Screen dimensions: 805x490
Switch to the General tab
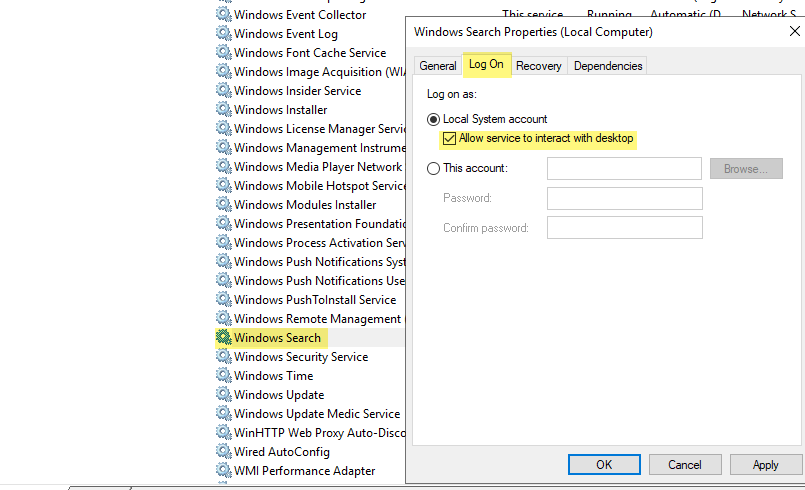click(437, 66)
